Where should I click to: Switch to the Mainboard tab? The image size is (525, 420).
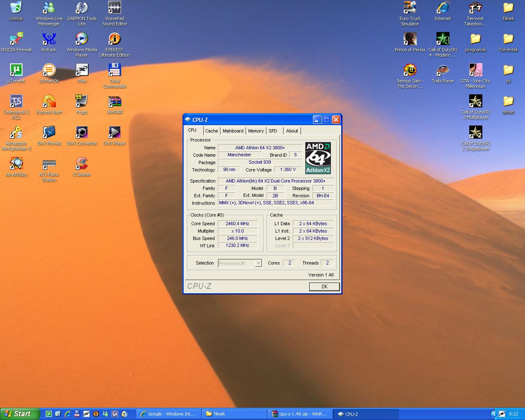click(233, 131)
